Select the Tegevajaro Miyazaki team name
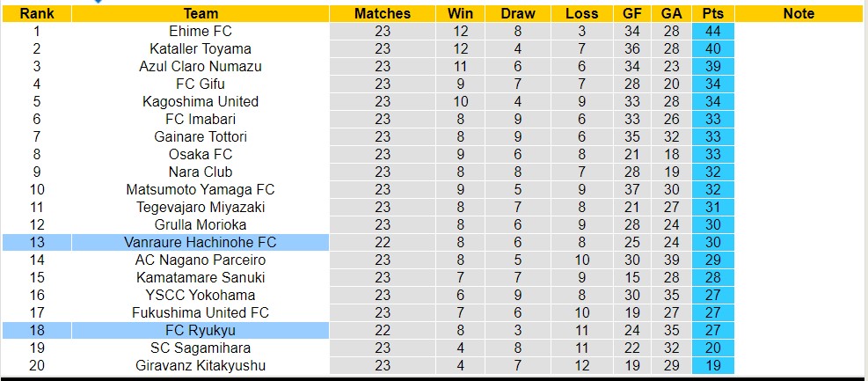Viewport: 868px width, 381px height. point(201,207)
